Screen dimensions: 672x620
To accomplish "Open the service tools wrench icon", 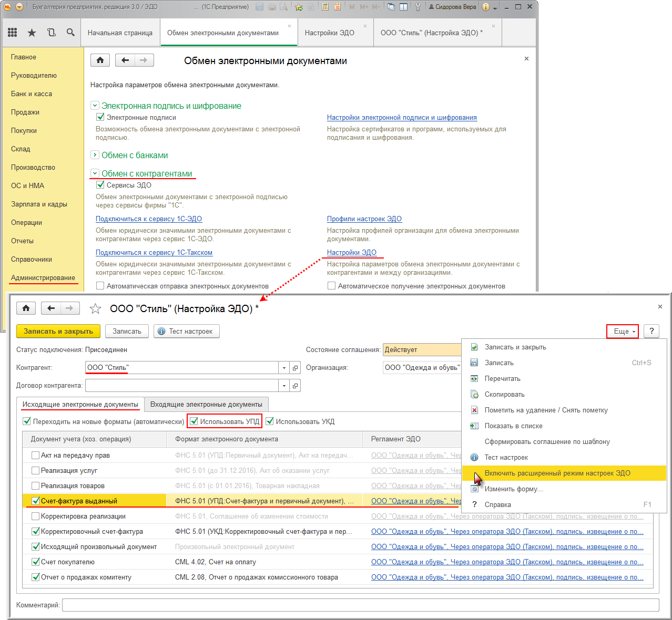I will (x=418, y=7).
